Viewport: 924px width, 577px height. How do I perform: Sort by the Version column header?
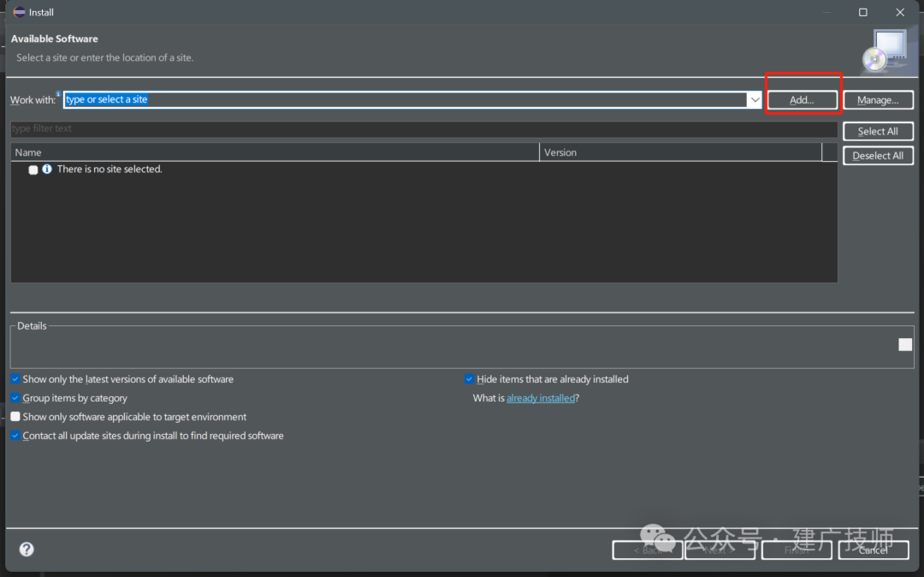coord(681,152)
